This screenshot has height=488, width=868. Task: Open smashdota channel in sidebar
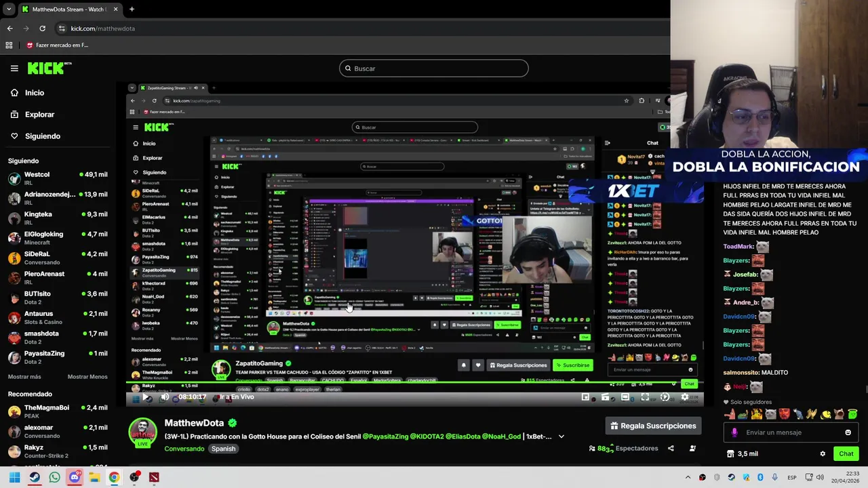[58, 338]
